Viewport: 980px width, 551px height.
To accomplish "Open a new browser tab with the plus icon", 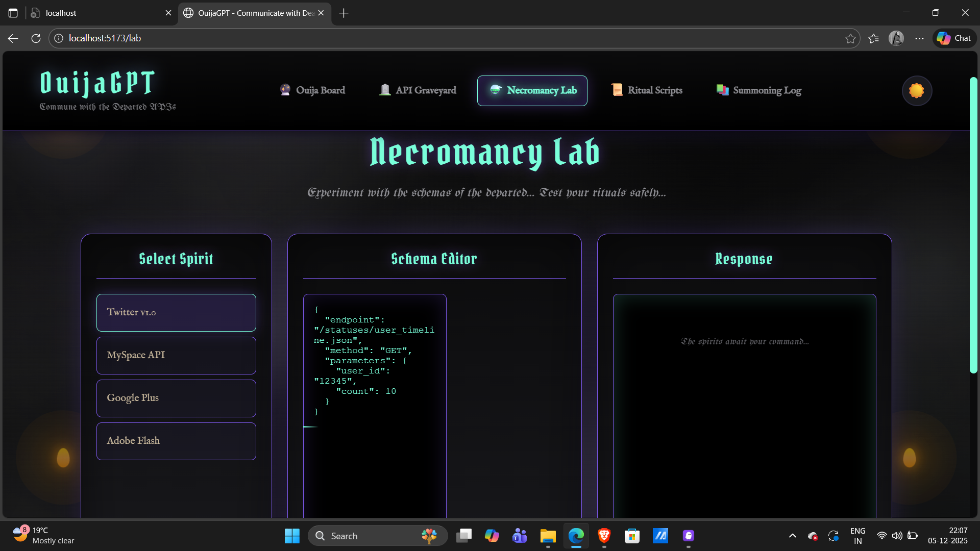I will [344, 13].
